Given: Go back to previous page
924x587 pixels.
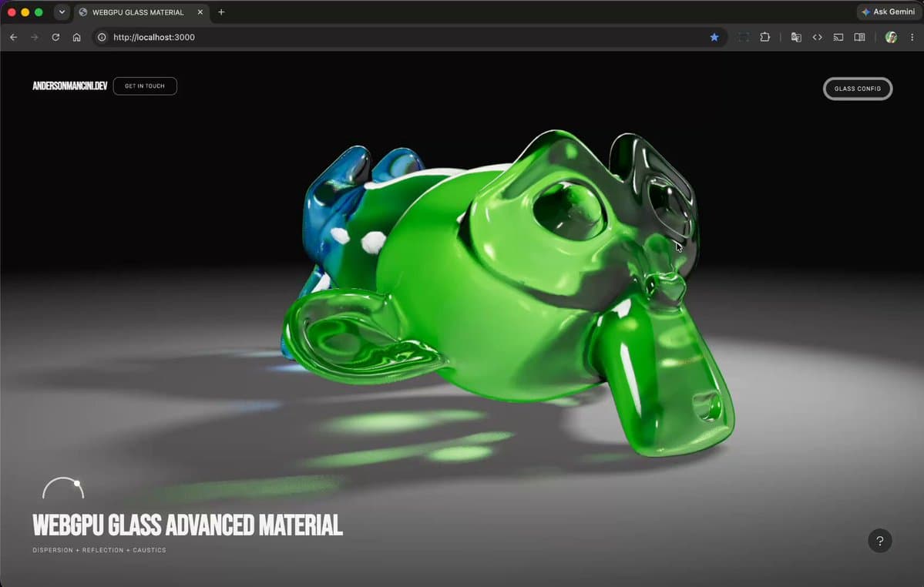Looking at the screenshot, I should coord(14,37).
